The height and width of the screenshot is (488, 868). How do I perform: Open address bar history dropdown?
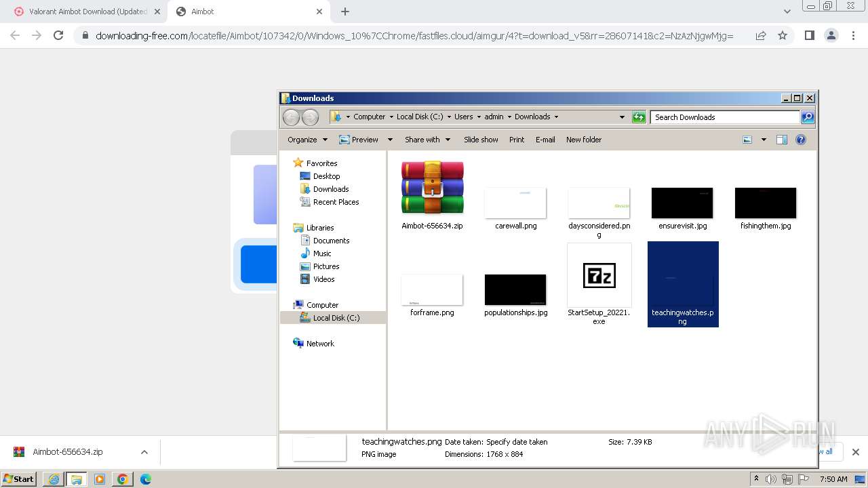622,117
